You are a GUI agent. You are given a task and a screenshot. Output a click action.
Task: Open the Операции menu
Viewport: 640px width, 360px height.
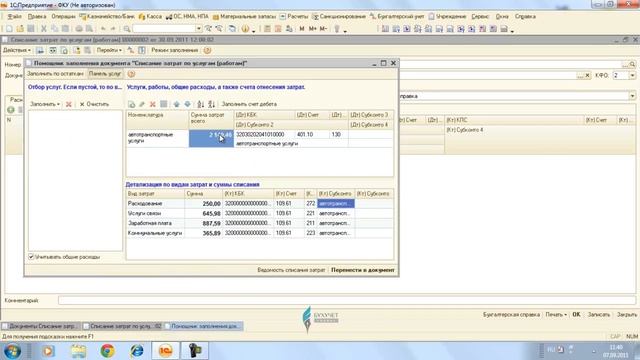[63, 17]
